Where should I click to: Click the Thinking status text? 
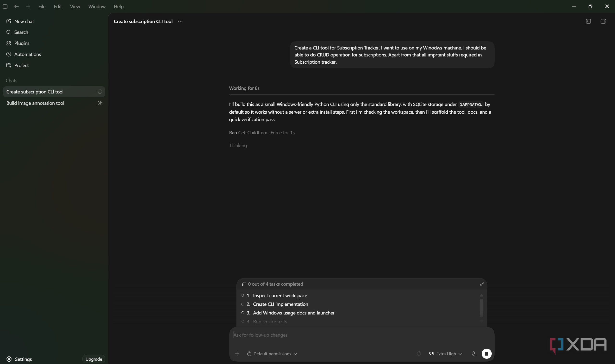point(238,145)
